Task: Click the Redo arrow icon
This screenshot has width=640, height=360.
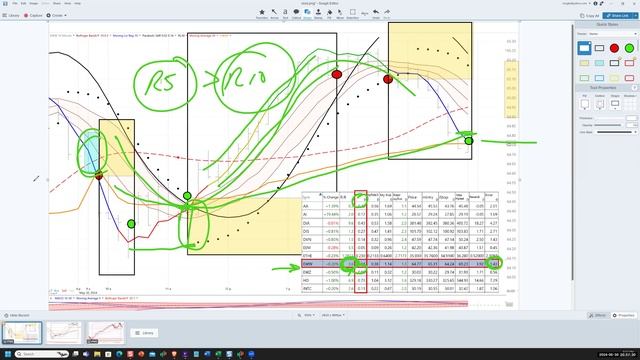Action: pos(387,13)
